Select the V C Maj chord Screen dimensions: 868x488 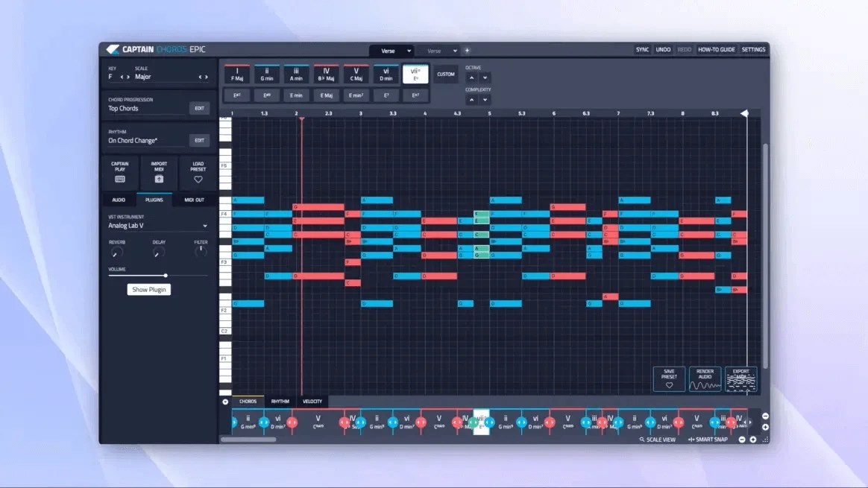356,75
